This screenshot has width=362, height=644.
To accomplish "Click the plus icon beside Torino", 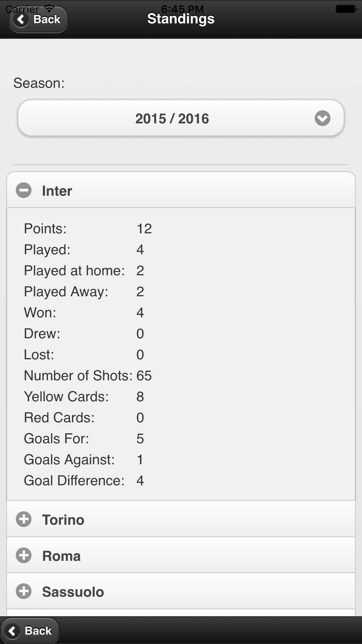I will [x=24, y=519].
